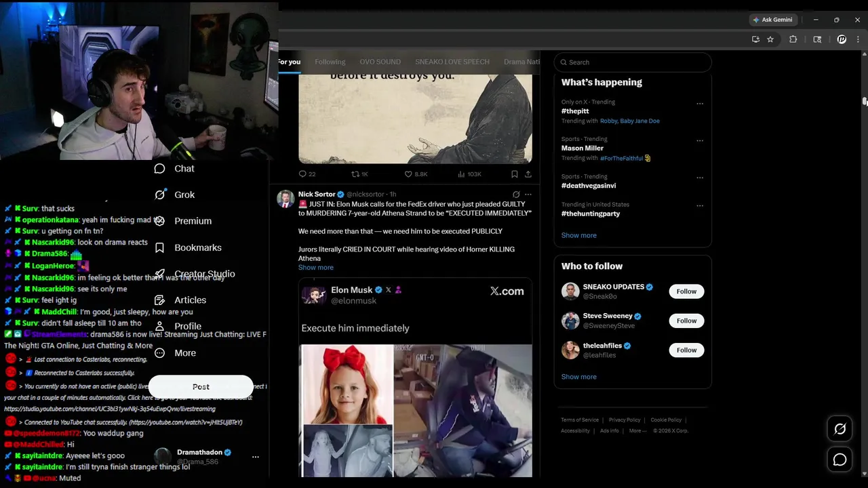The width and height of the screenshot is (868, 488).
Task: Click Chrome profile avatar icon
Action: (842, 39)
